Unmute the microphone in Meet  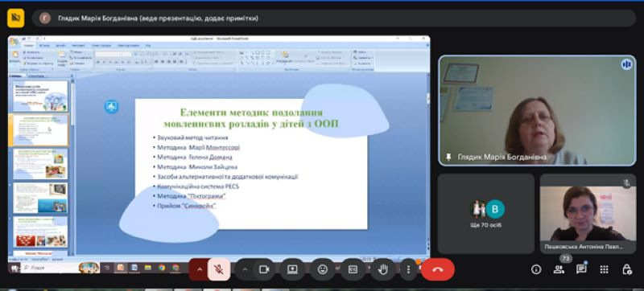218,269
